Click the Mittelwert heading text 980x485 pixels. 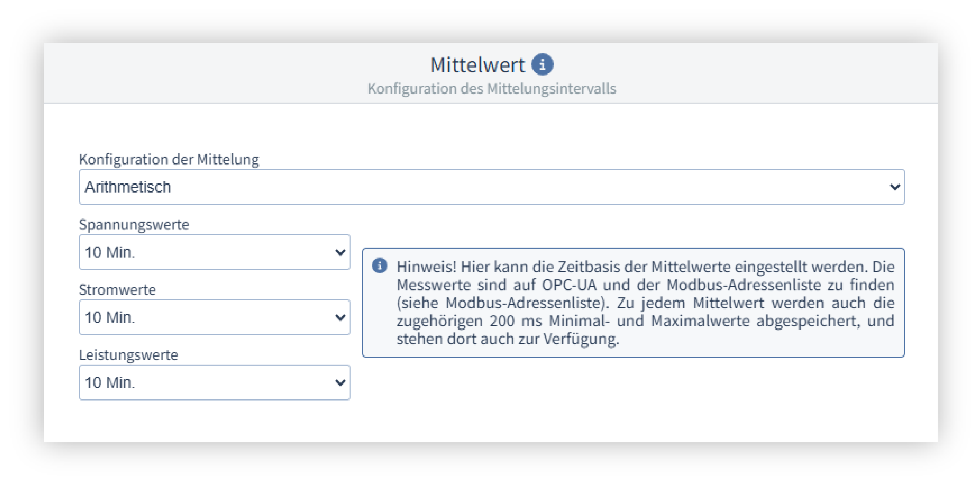477,65
